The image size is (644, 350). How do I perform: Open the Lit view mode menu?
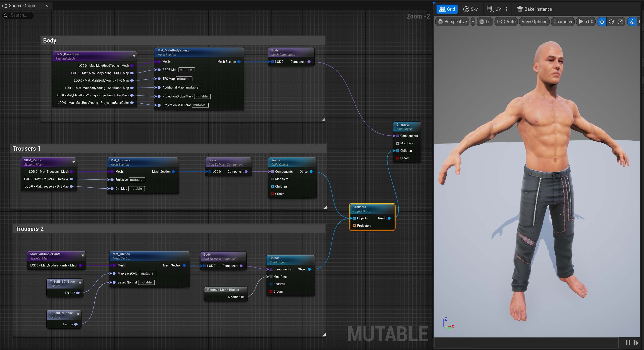485,22
